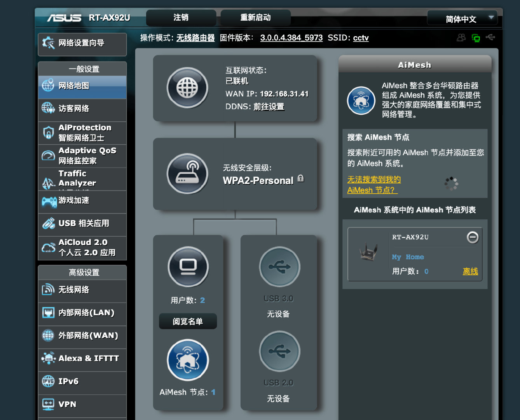
Task: Click the 注销 logout button
Action: tap(181, 17)
